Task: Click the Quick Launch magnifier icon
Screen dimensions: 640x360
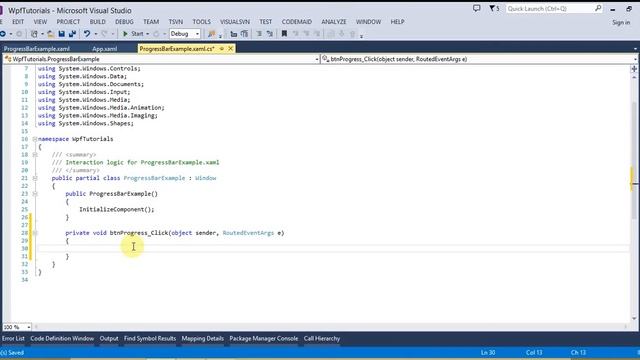Action: 598,8
